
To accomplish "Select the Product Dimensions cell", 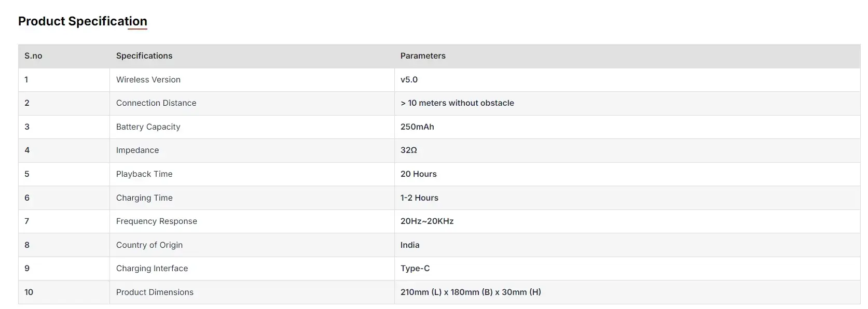I will click(x=155, y=292).
